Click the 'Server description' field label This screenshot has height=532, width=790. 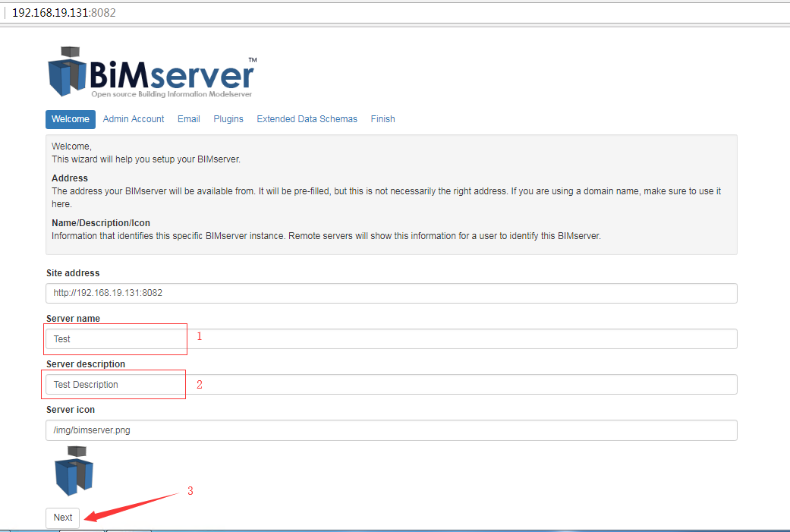coord(86,364)
